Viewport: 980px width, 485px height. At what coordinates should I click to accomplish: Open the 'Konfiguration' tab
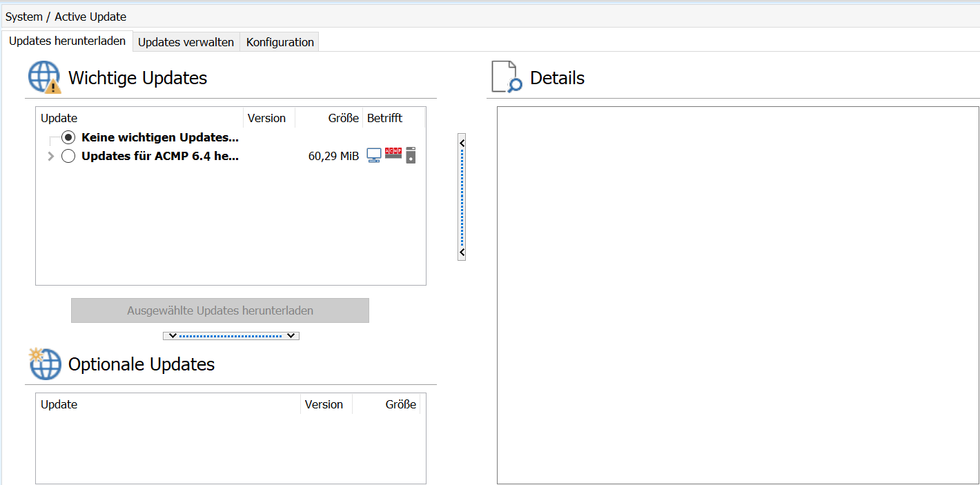pos(280,42)
